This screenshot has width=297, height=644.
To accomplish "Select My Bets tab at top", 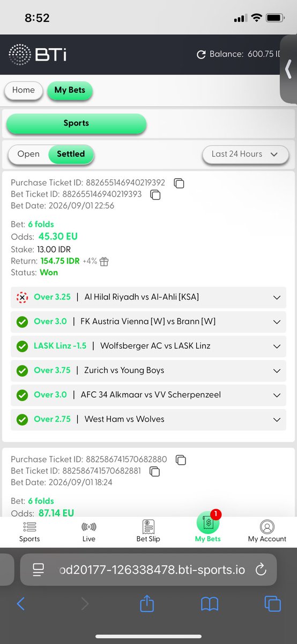I will pyautogui.click(x=70, y=90).
